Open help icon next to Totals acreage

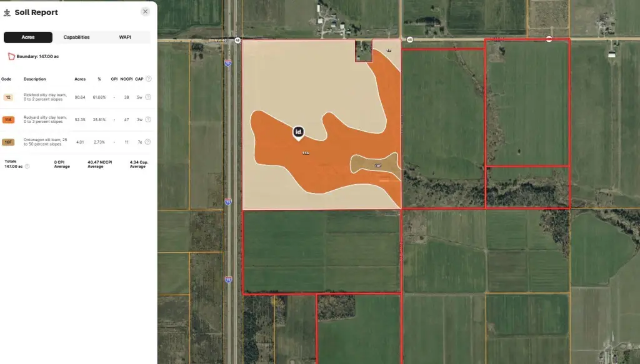click(x=27, y=167)
